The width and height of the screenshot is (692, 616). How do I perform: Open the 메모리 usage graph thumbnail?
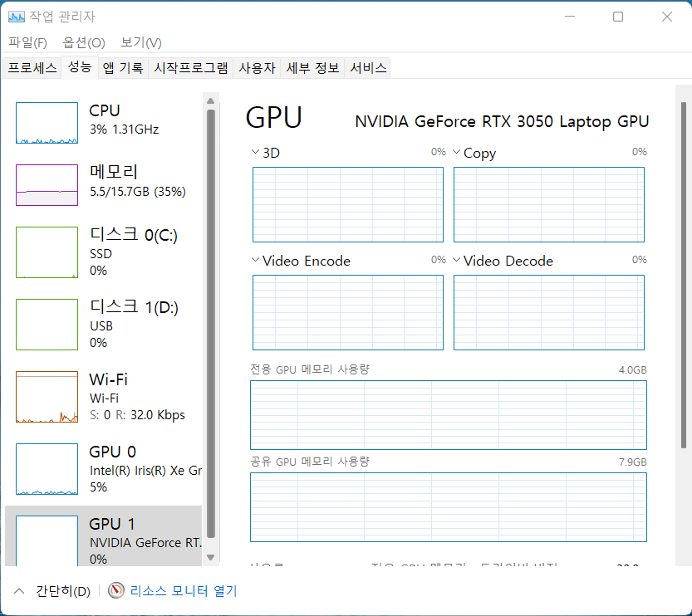click(47, 184)
